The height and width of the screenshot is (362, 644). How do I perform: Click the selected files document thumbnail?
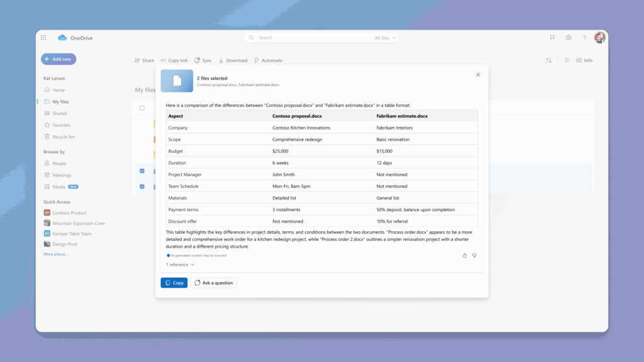pyautogui.click(x=177, y=81)
